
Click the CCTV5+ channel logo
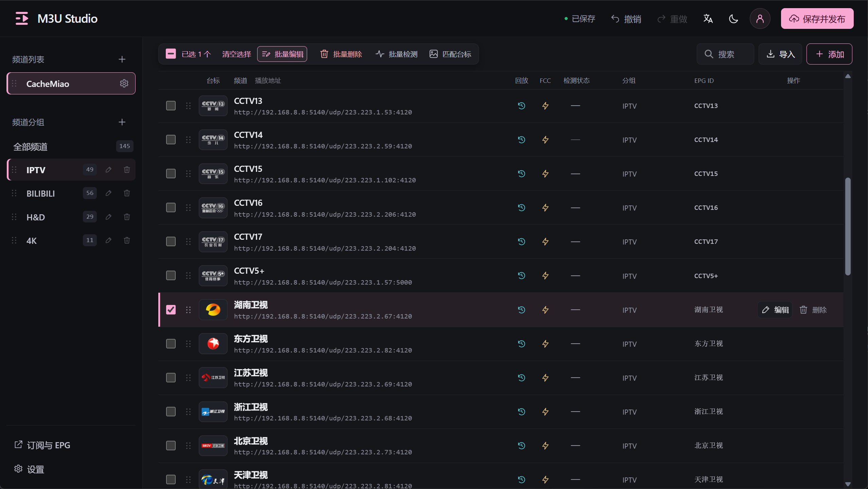pos(213,276)
